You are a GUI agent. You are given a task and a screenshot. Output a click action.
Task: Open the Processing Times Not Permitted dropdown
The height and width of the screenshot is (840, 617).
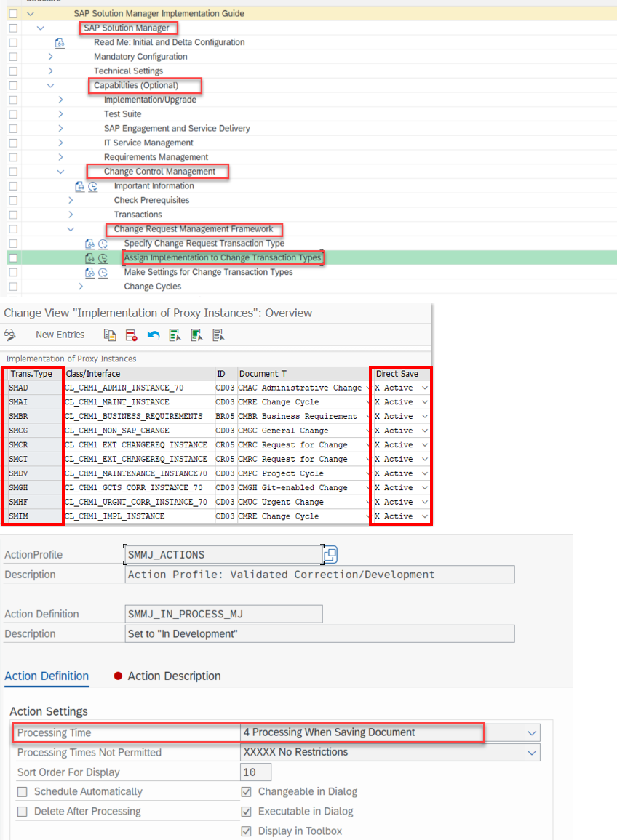point(532,753)
